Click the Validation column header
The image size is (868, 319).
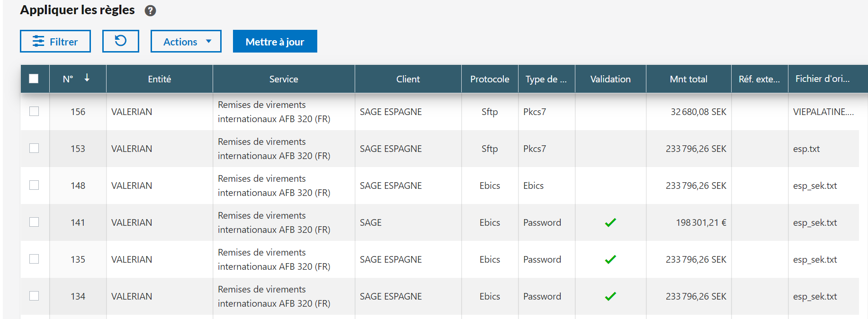(610, 79)
